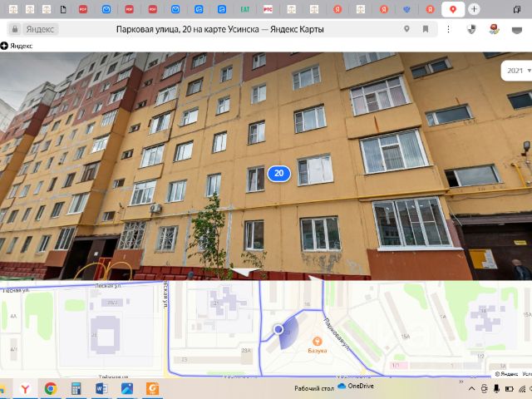Viewport: 532px width, 399px height.
Task: Click the page title in the address bar
Action: [x=219, y=30]
